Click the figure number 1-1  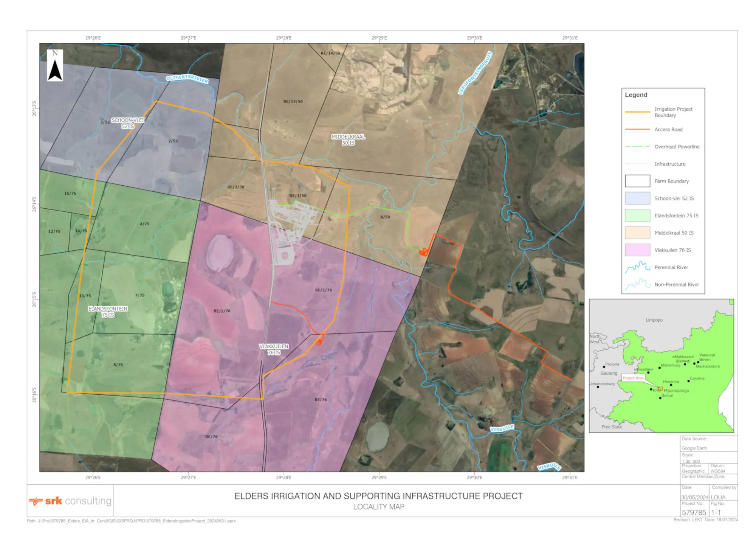[716, 513]
